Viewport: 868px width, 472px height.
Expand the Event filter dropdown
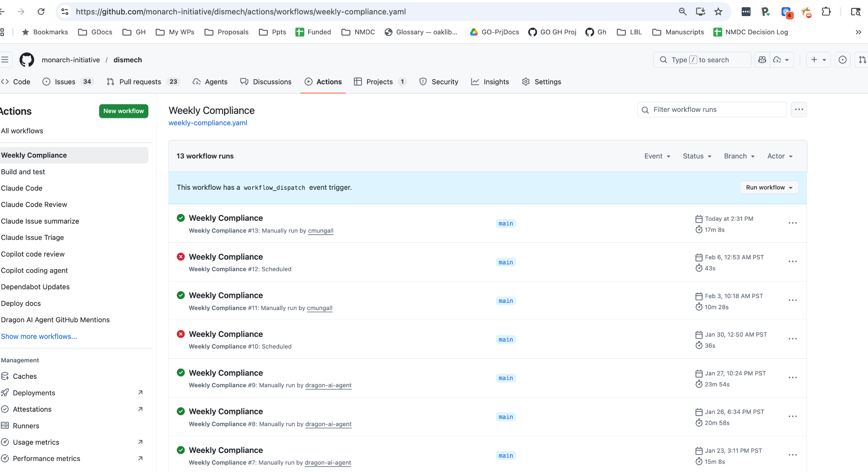[657, 156]
